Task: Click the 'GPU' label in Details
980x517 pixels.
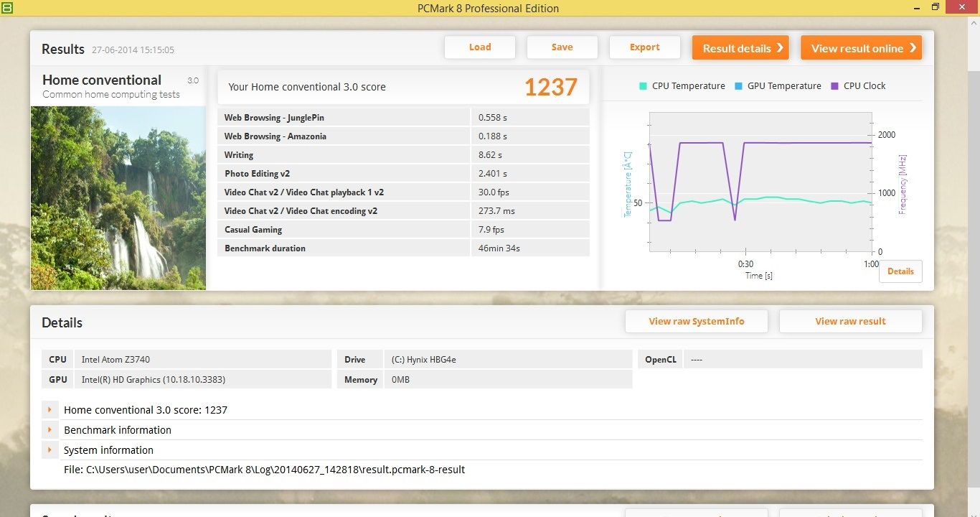Action: 58,380
